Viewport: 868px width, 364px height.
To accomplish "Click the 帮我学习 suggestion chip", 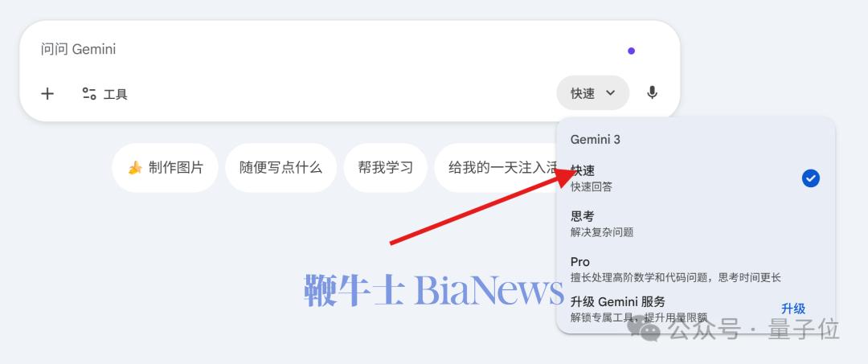I will tap(385, 168).
